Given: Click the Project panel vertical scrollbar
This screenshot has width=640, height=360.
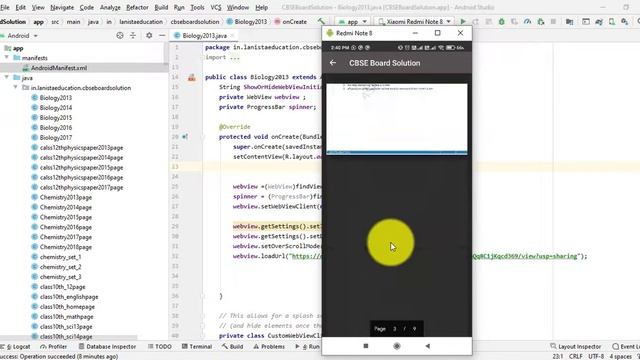Looking at the screenshot, I should pos(166,53).
